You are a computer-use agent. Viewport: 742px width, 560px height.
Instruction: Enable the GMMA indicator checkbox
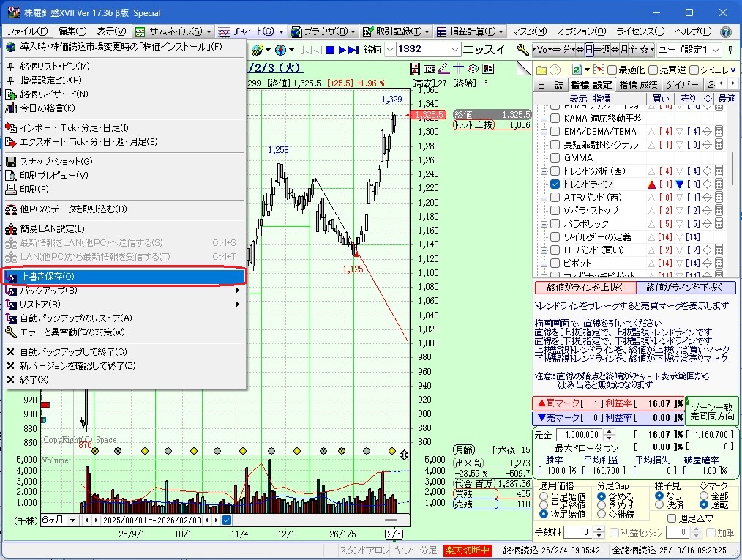point(555,157)
